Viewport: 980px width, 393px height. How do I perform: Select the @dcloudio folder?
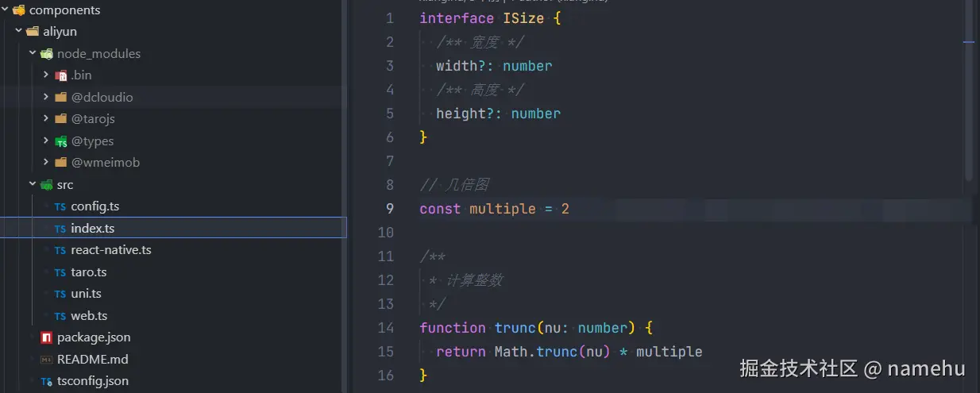[x=172, y=97]
